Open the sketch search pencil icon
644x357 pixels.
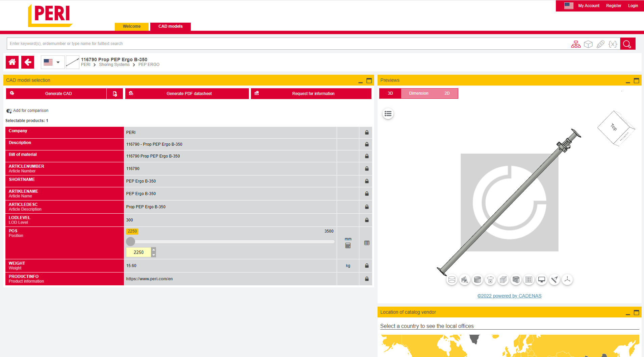[x=600, y=44]
